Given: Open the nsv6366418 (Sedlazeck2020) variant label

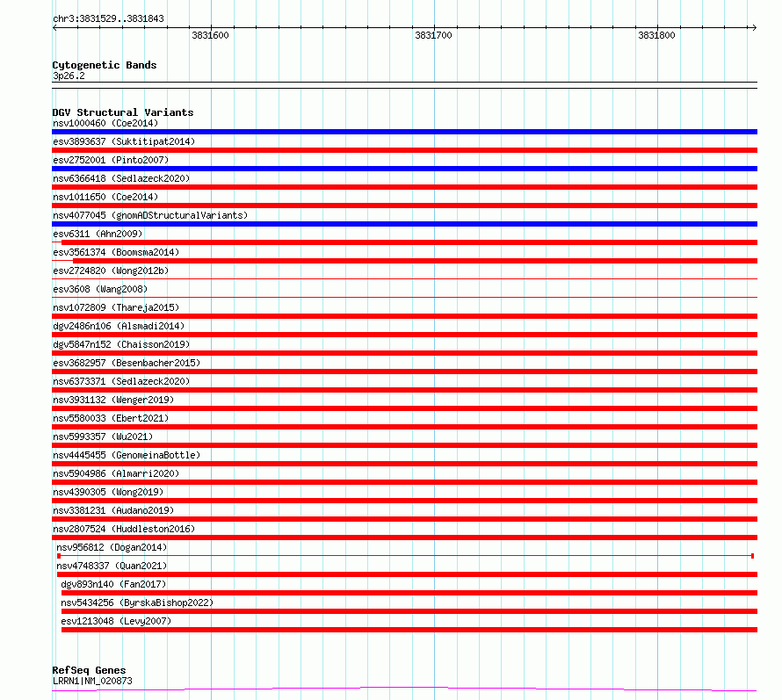Looking at the screenshot, I should [121, 178].
